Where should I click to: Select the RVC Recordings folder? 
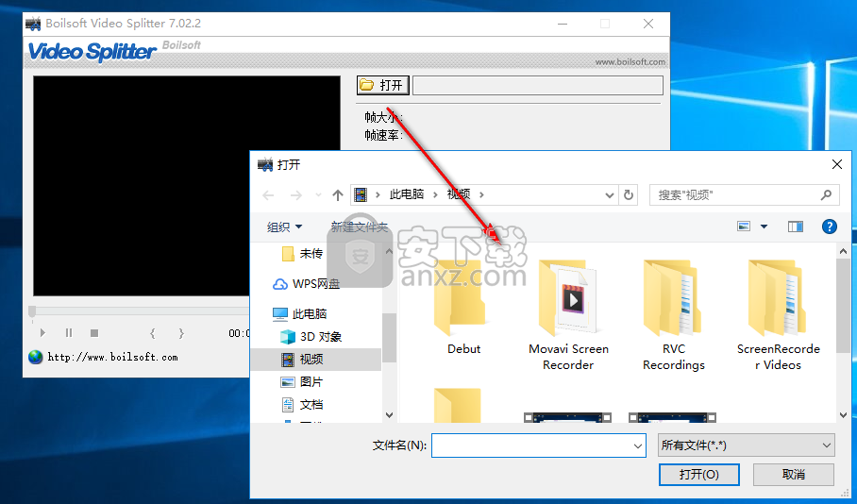(673, 316)
